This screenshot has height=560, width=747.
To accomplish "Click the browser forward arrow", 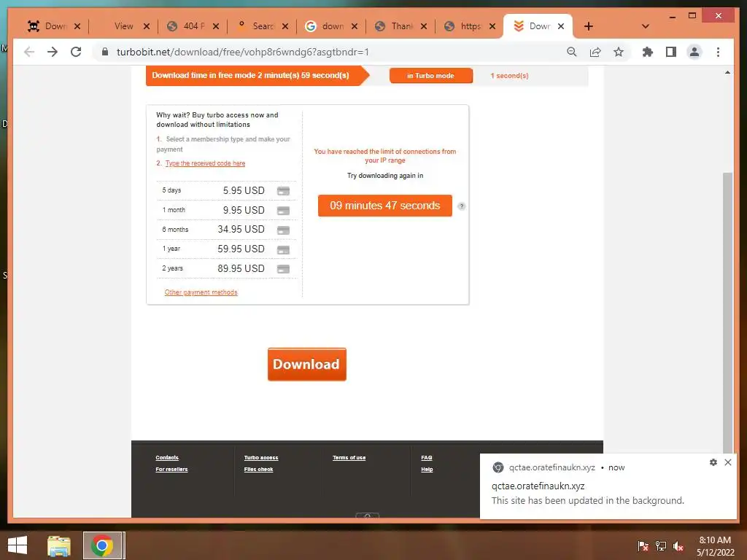I will (53, 52).
